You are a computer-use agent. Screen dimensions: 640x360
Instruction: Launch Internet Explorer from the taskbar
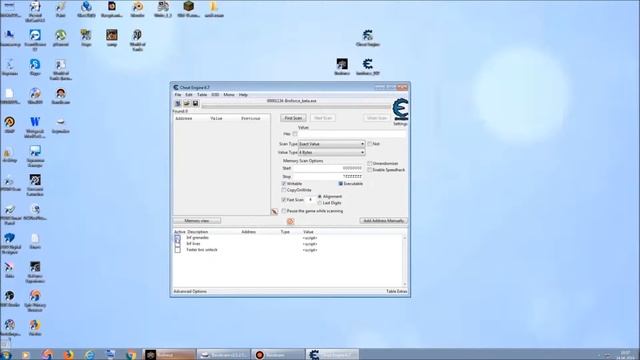click(89, 355)
